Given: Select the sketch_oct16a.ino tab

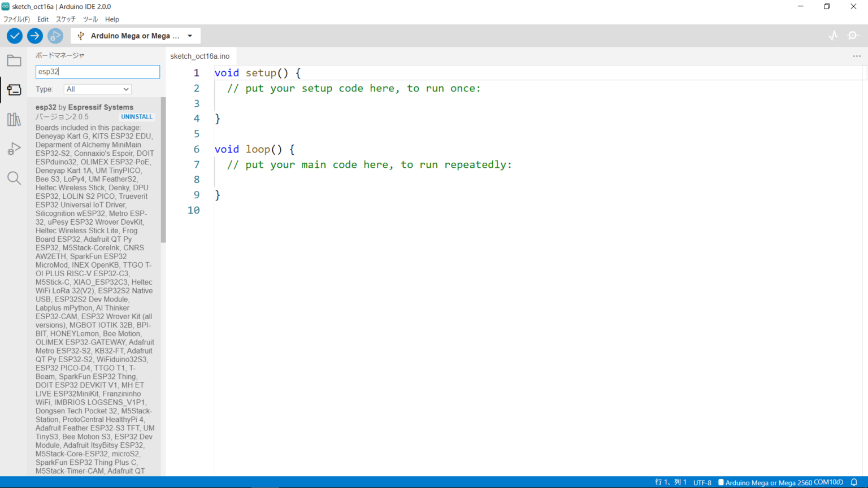Looking at the screenshot, I should (200, 56).
